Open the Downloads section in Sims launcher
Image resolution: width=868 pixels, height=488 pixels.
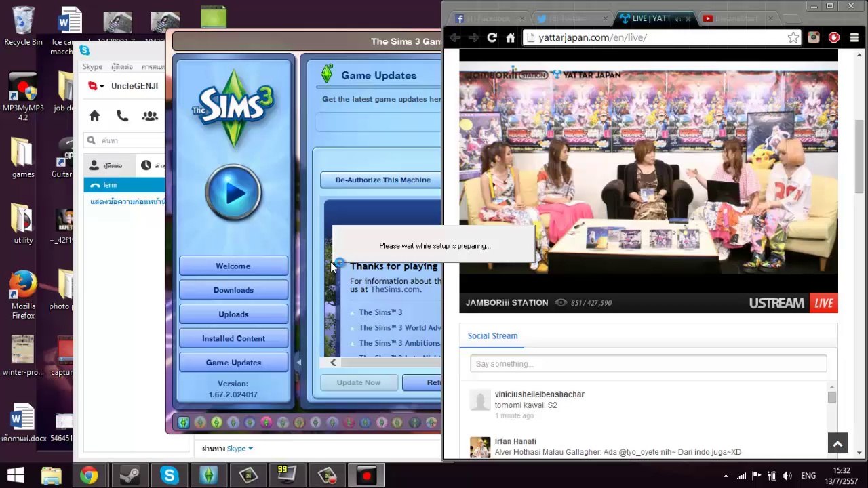coord(233,290)
